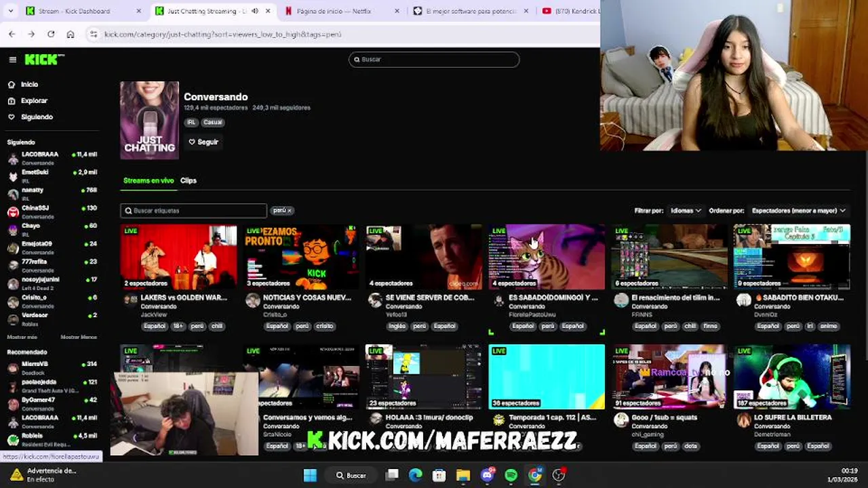Click the browser home icon
The height and width of the screenshot is (488, 868).
point(71,34)
